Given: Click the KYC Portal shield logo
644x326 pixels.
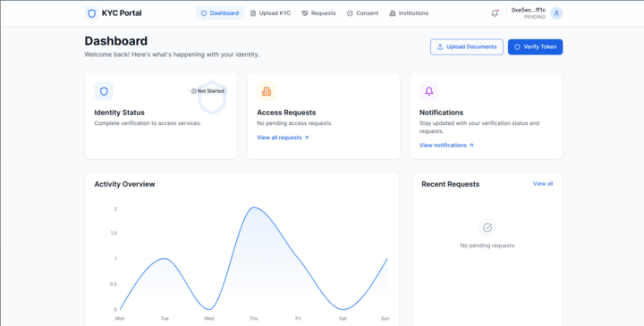Looking at the screenshot, I should (91, 13).
